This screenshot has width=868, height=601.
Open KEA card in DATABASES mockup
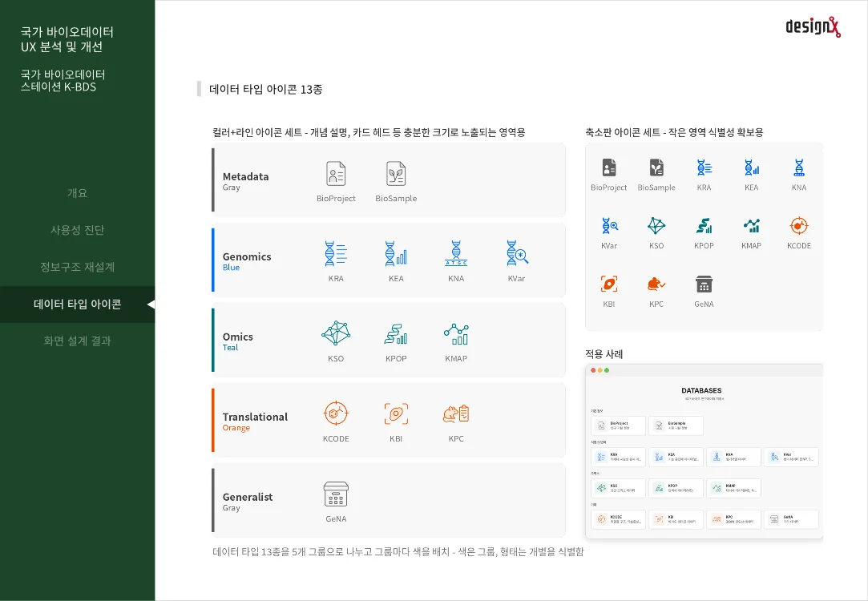(676, 457)
